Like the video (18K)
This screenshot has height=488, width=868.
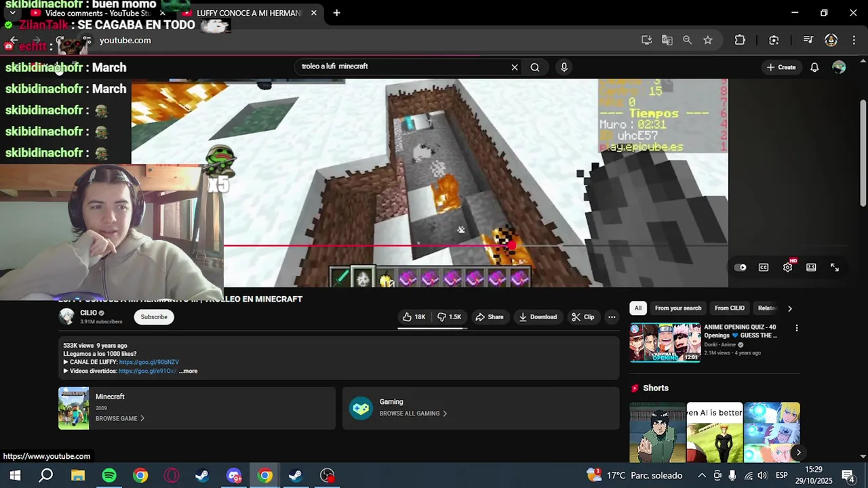click(x=414, y=317)
